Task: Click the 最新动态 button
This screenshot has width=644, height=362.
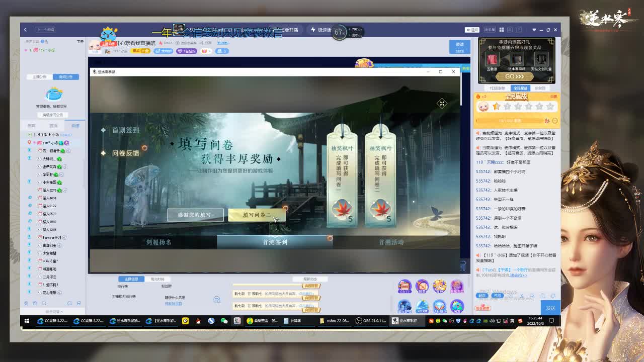Action: (310, 279)
